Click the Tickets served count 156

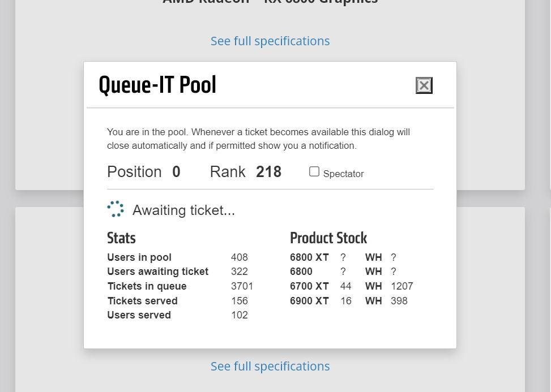[239, 301]
